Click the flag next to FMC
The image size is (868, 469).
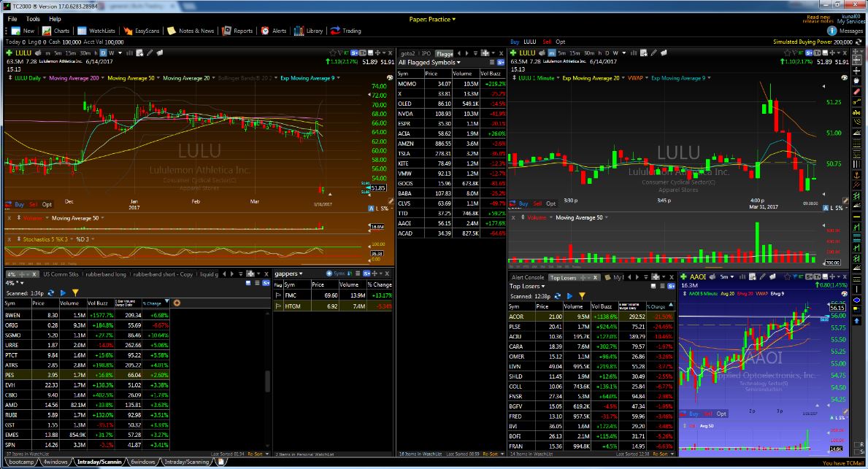[x=278, y=295]
